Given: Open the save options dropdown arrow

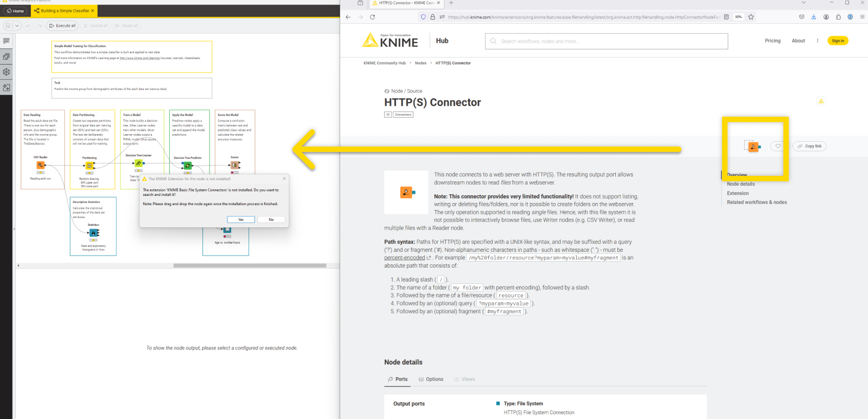Looking at the screenshot, I should pyautogui.click(x=17, y=26).
